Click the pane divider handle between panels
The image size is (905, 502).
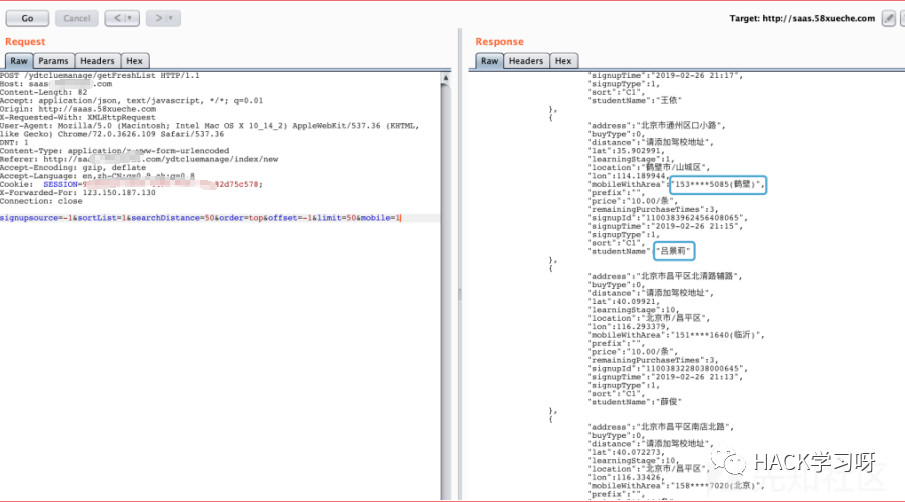[x=459, y=294]
